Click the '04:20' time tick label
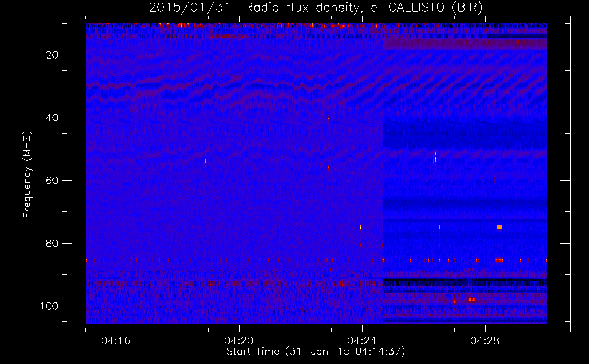The height and width of the screenshot is (364, 589). point(239,341)
